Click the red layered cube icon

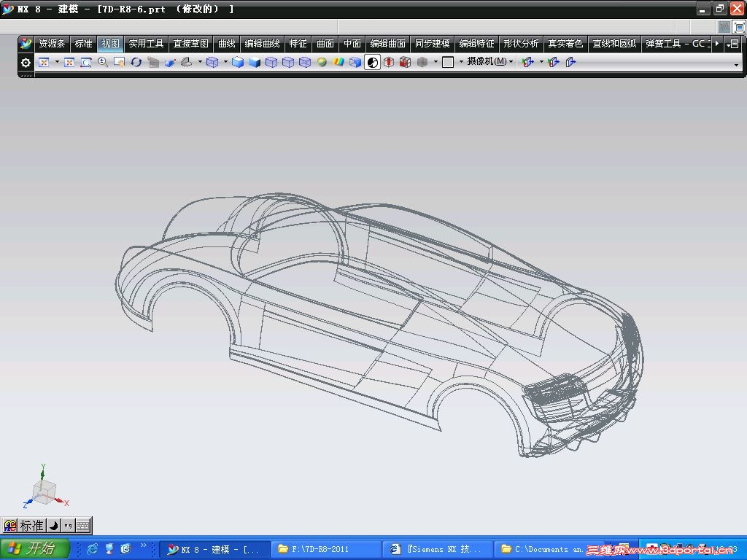coord(406,62)
